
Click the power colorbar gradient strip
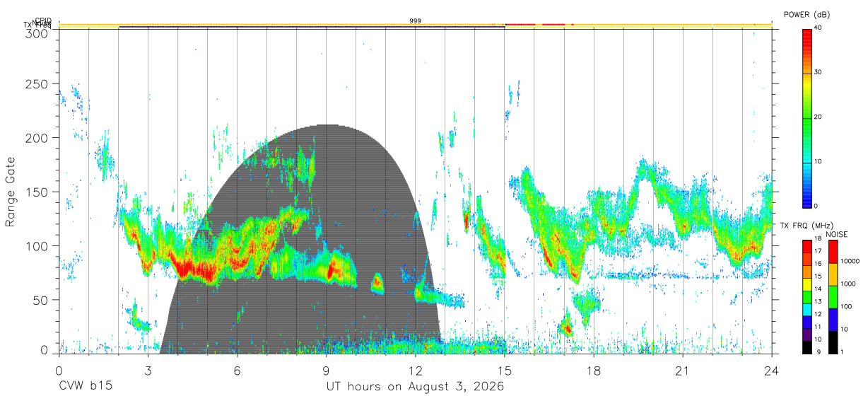[807, 117]
